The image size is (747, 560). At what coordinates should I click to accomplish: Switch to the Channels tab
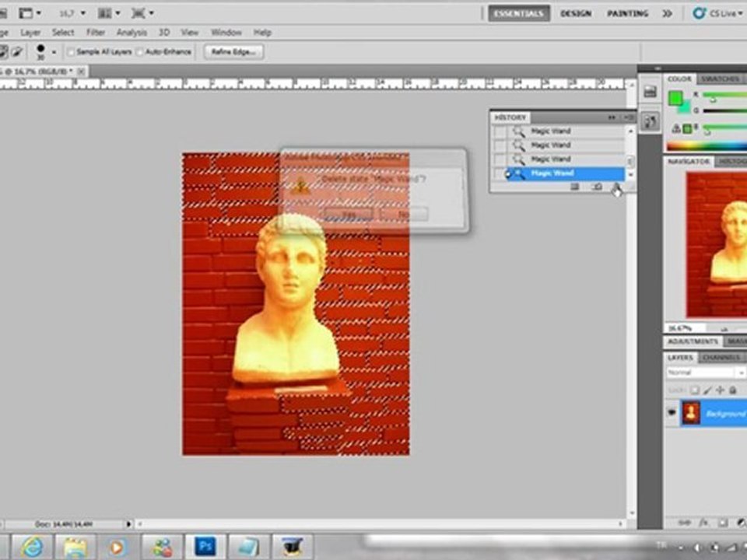(721, 358)
